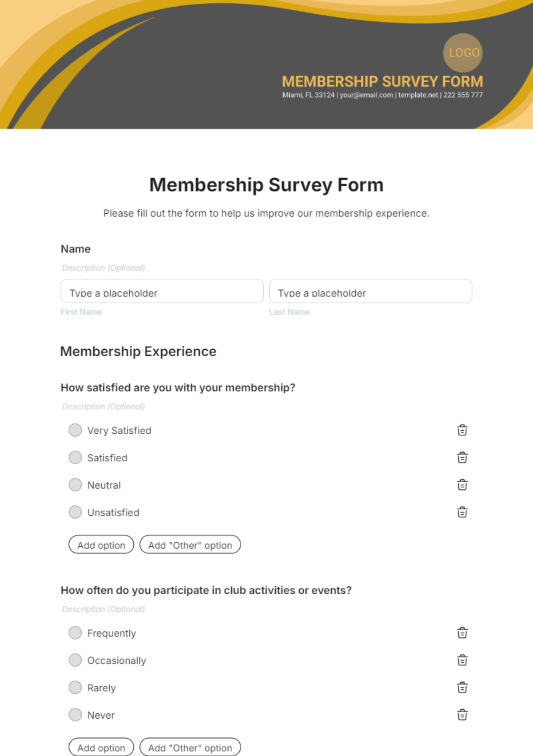Delete the "Neutral" answer choice
The image size is (533, 756).
click(x=462, y=485)
